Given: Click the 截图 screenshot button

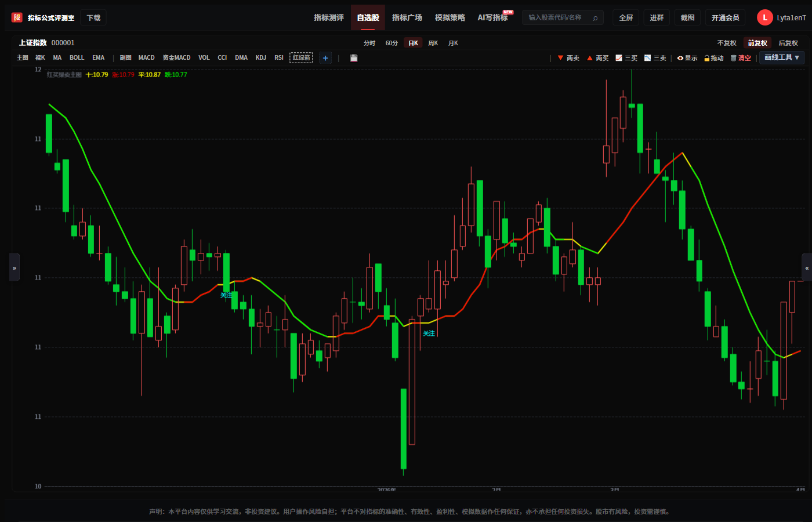Looking at the screenshot, I should pos(687,18).
